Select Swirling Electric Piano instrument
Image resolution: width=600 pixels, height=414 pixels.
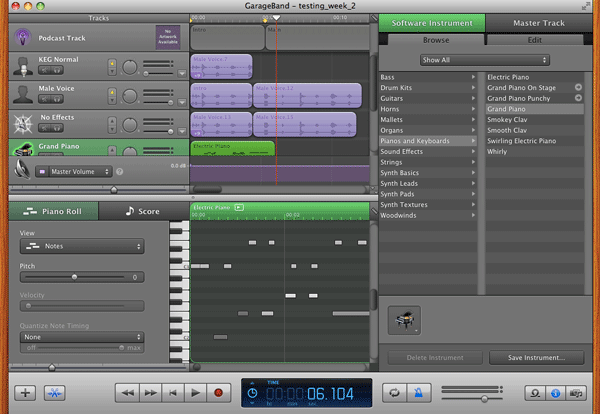pos(535,141)
